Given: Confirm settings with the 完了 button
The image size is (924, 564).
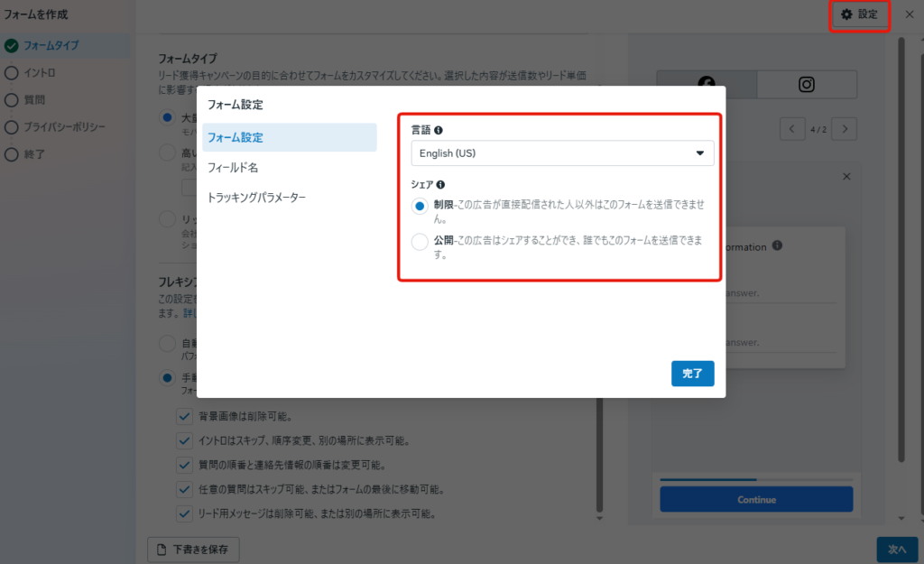Looking at the screenshot, I should pyautogui.click(x=692, y=373).
